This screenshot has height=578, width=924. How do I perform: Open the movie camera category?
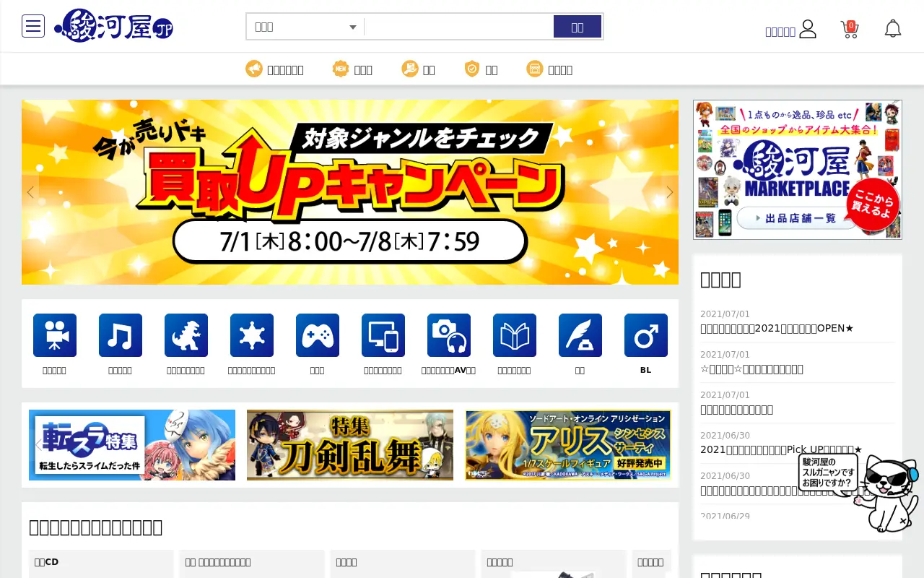coord(55,335)
